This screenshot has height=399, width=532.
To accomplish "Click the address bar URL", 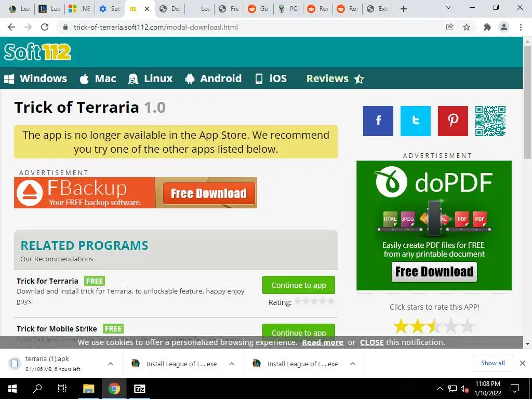I will (x=156, y=27).
